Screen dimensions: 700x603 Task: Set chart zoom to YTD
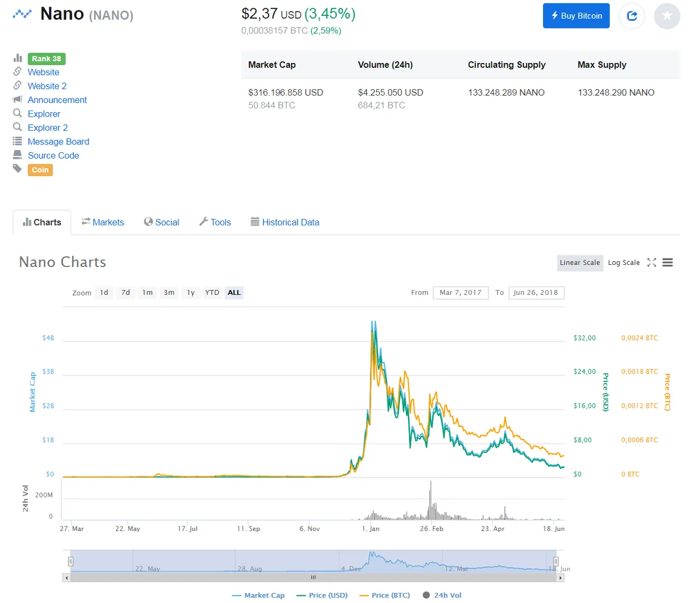[212, 293]
